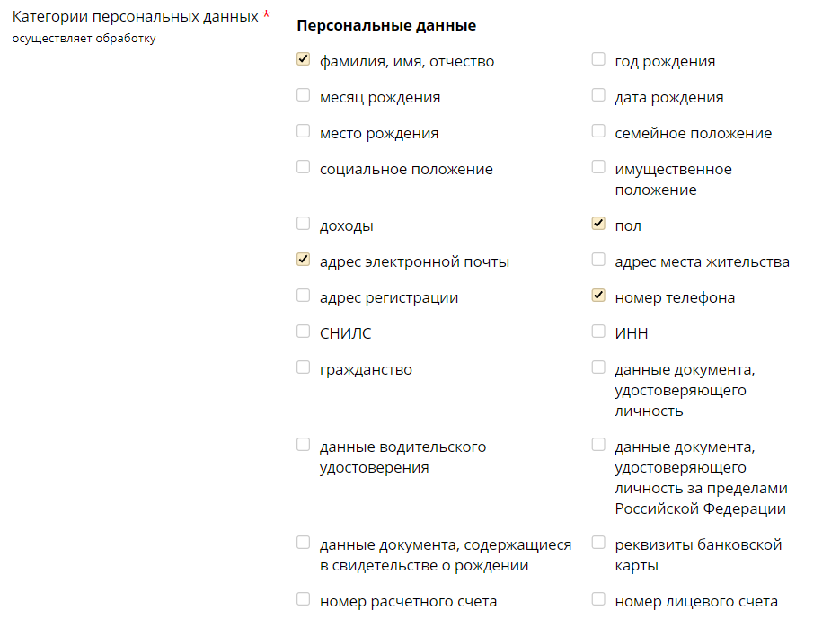Toggle the 'социальное положение' checkbox

[303, 168]
